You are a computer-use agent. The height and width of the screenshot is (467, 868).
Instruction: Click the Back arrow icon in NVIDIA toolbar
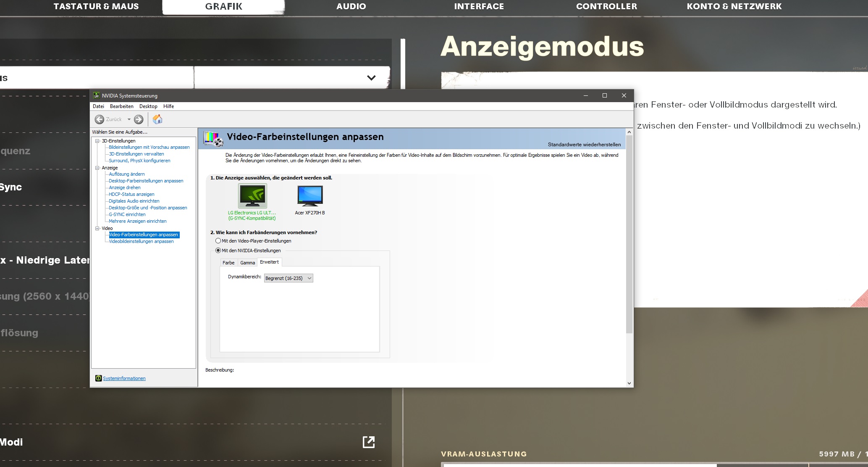[x=100, y=119]
